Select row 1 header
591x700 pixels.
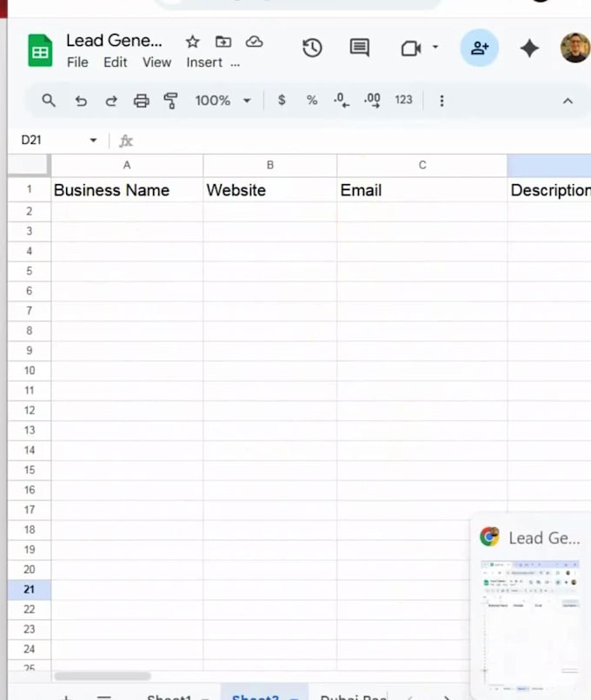[29, 189]
